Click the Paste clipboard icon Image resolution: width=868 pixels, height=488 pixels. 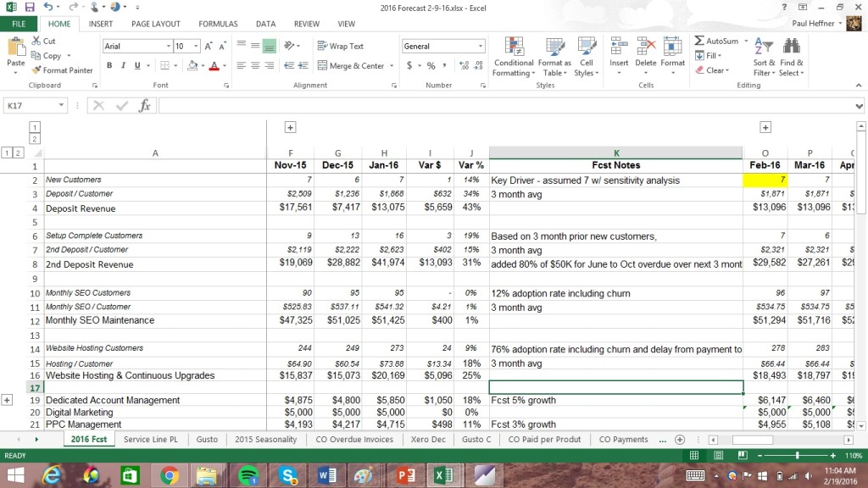(x=15, y=47)
